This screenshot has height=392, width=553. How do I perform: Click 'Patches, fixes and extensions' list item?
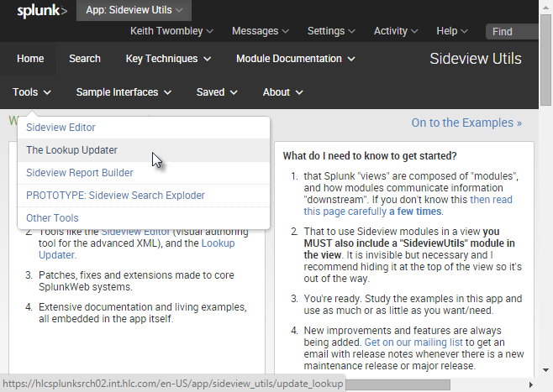coord(136,281)
